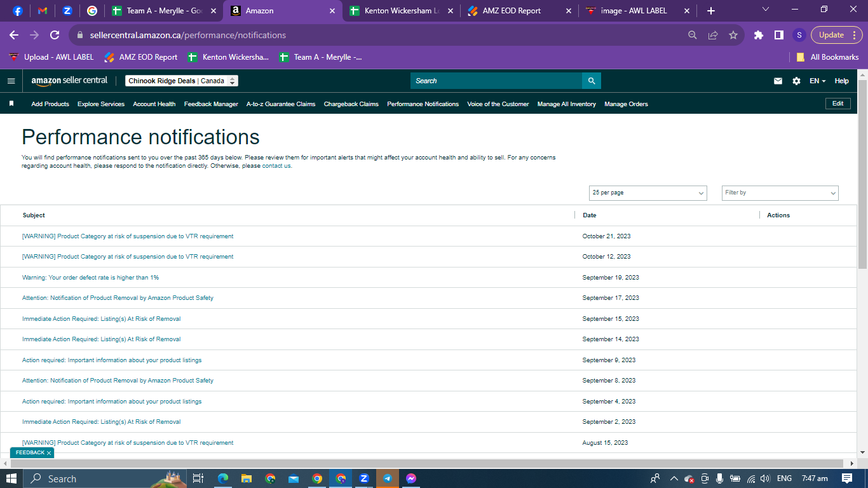Viewport: 868px width, 488px height.
Task: View site information padlock icon
Action: (81, 35)
